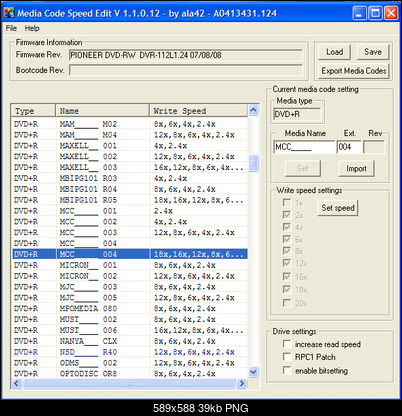Toggle the 20x write speed checkbox
The image size is (402, 416).
(x=286, y=303)
